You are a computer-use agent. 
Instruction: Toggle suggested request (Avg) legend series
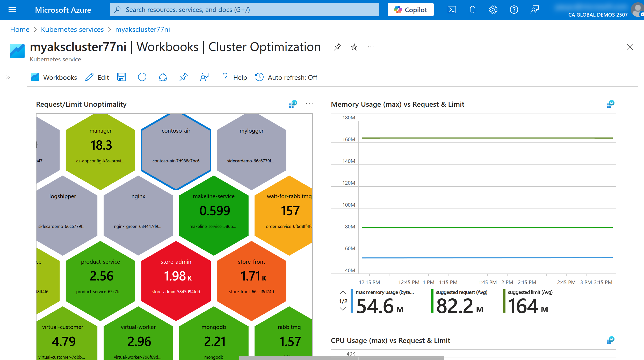459,301
